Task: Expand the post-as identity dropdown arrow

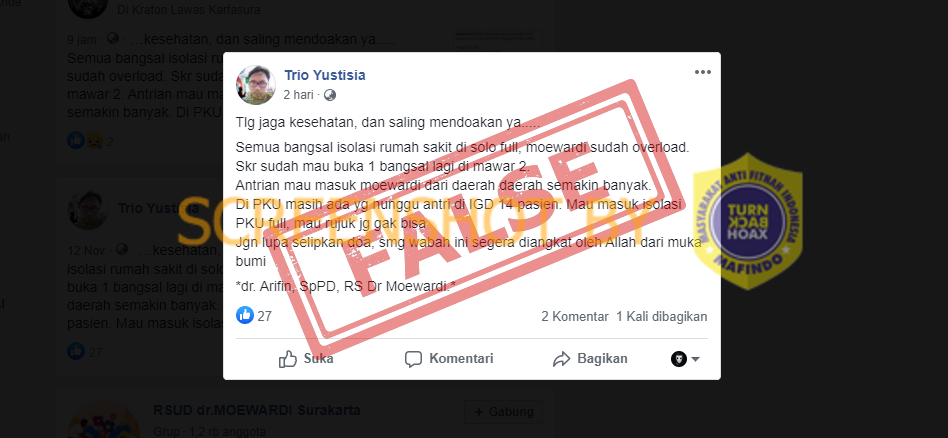Action: point(695,359)
